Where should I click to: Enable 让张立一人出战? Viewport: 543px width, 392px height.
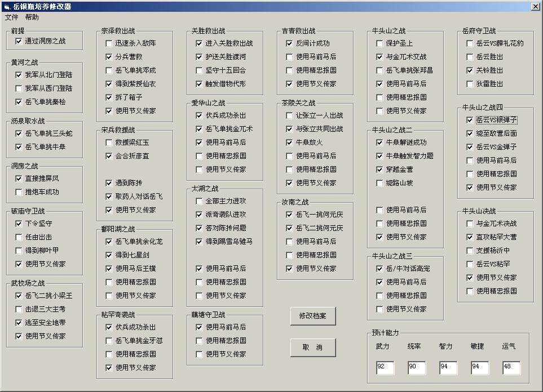(289, 115)
